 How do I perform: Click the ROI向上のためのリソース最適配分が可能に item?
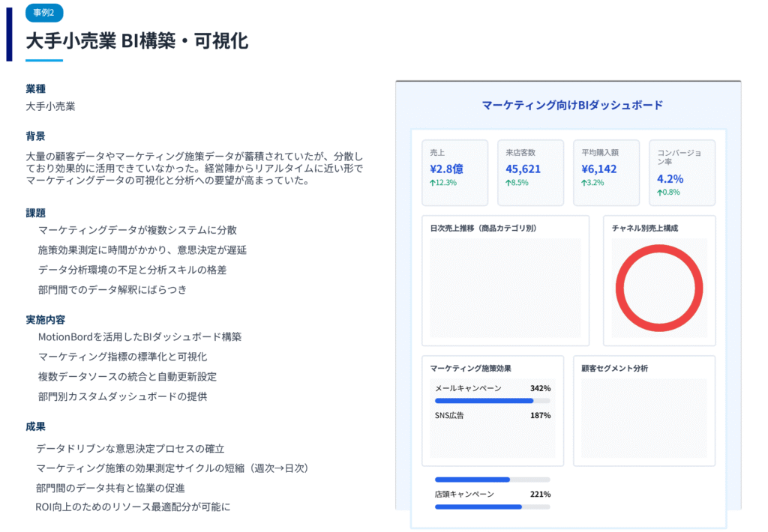133,507
